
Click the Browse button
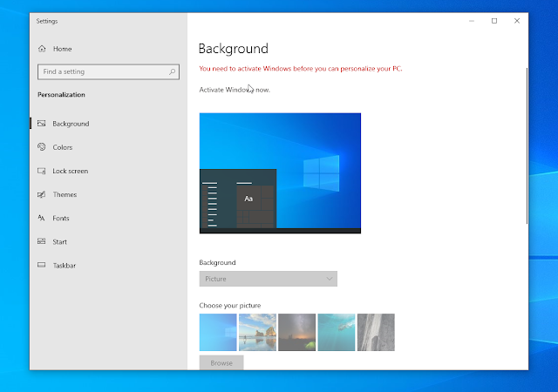coord(221,363)
